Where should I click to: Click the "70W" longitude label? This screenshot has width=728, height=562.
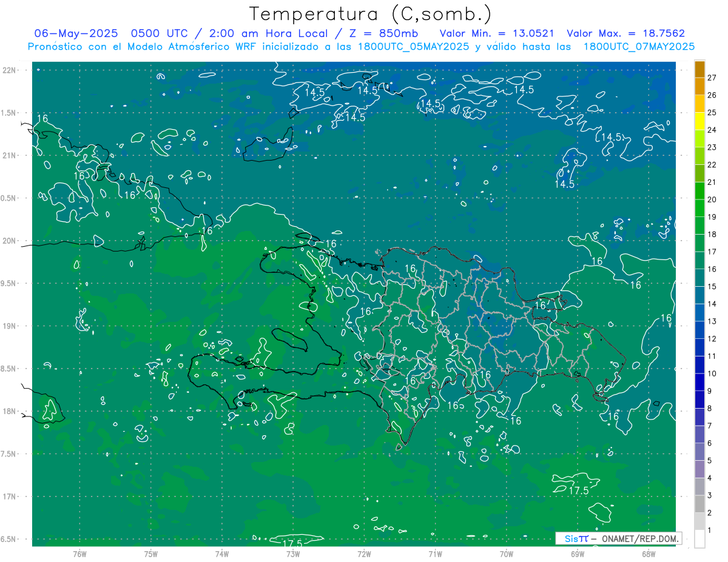click(x=507, y=554)
